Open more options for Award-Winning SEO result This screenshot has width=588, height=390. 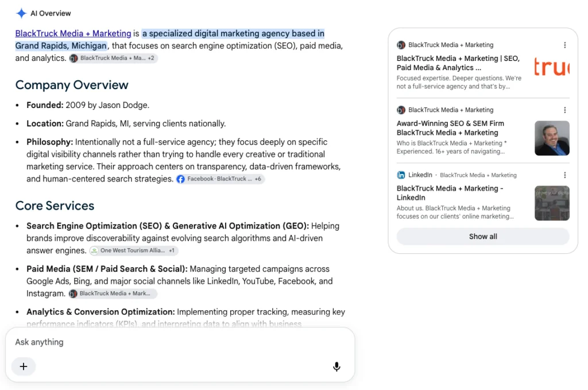(565, 110)
